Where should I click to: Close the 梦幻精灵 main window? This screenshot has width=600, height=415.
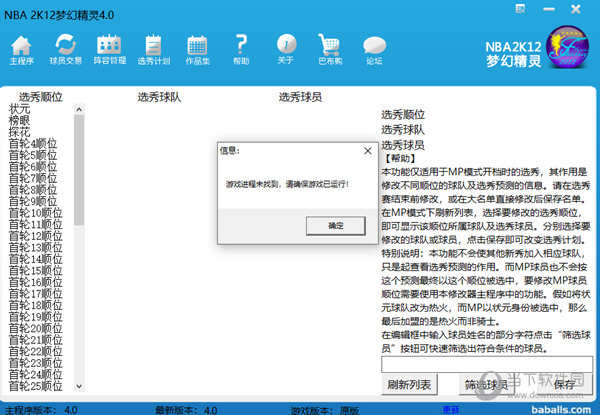click(576, 9)
